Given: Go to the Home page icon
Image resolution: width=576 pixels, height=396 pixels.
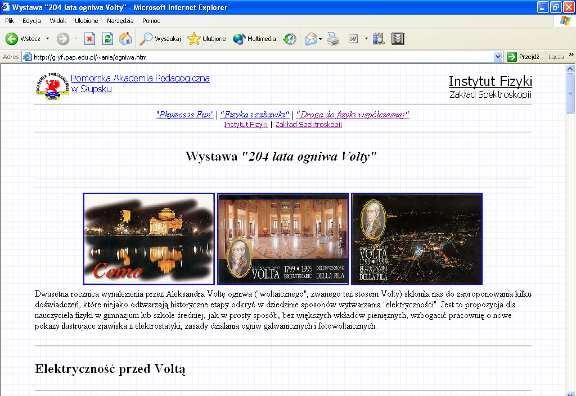Looking at the screenshot, I should (125, 39).
